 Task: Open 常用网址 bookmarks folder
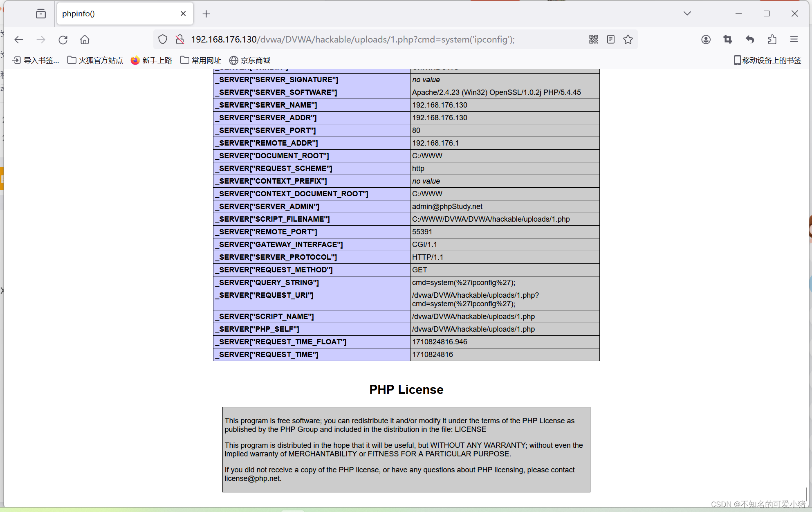click(x=200, y=60)
